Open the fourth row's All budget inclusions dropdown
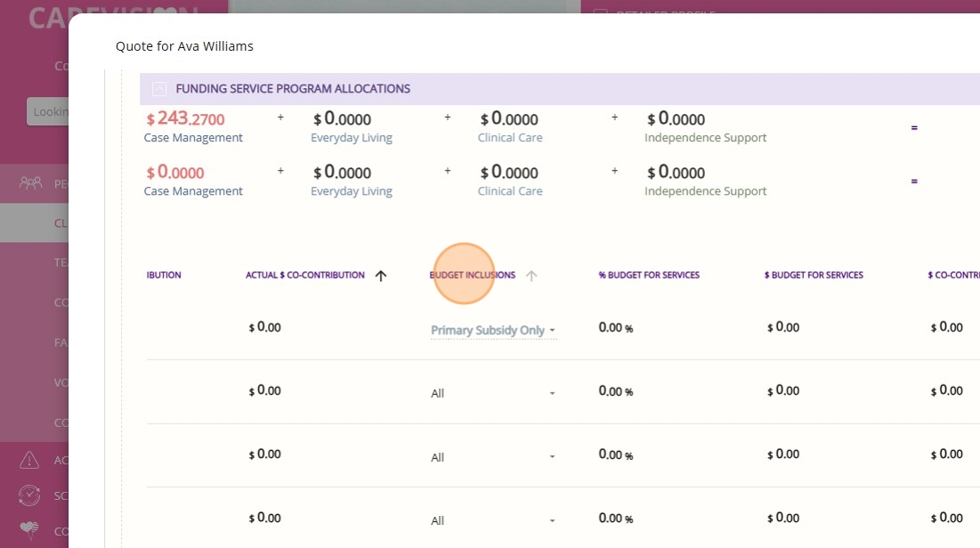Image resolution: width=980 pixels, height=548 pixels. [x=493, y=520]
